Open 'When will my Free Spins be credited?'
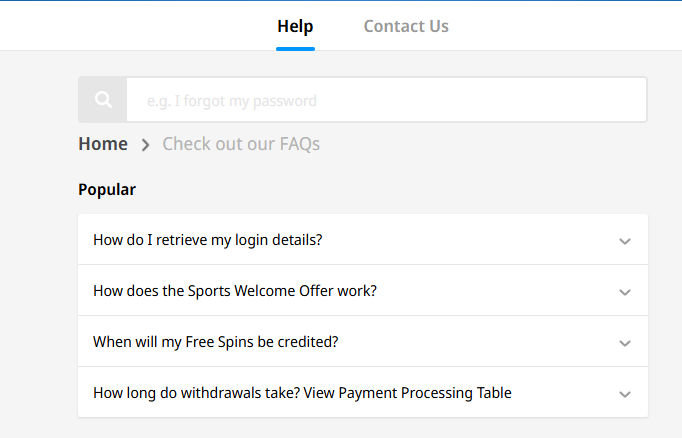 [215, 342]
